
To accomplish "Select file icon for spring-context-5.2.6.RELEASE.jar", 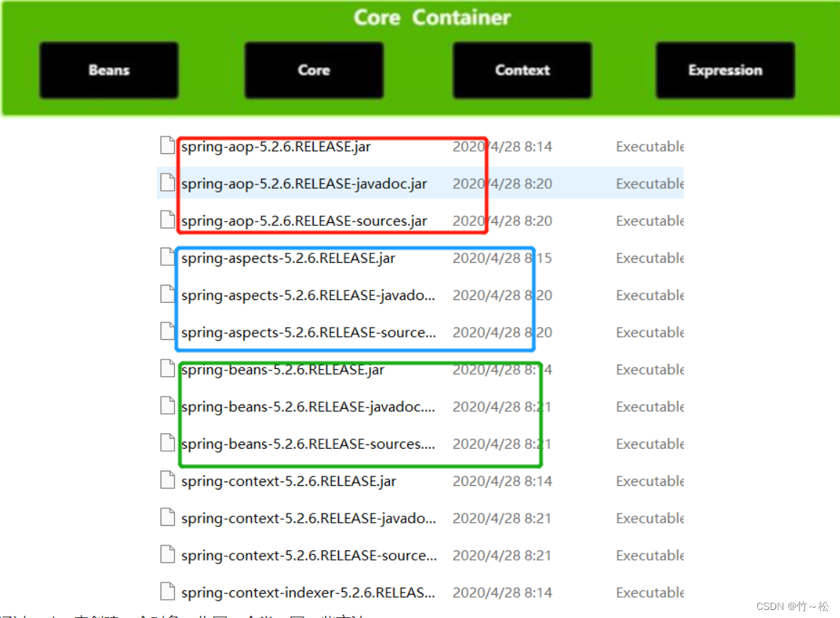I will 168,480.
